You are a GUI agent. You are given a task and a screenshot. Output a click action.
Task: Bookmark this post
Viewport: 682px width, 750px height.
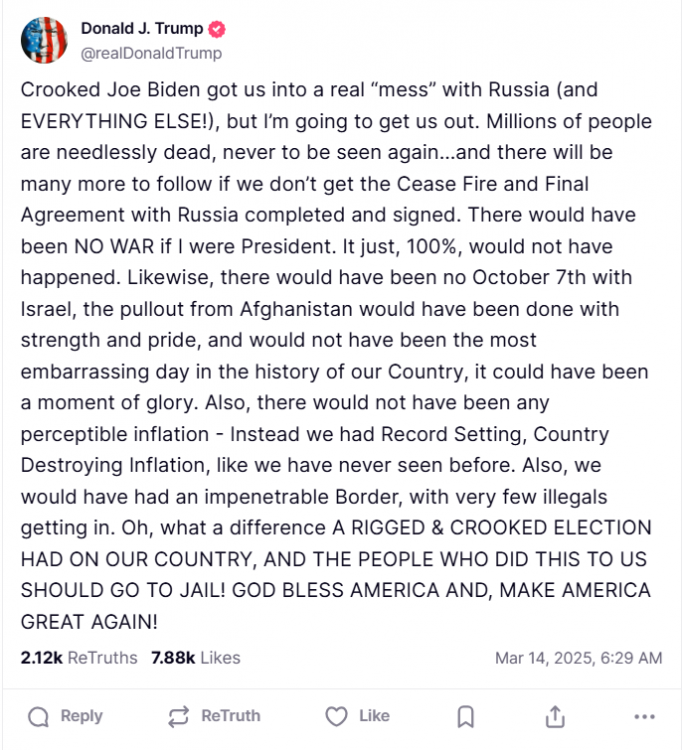pos(465,716)
